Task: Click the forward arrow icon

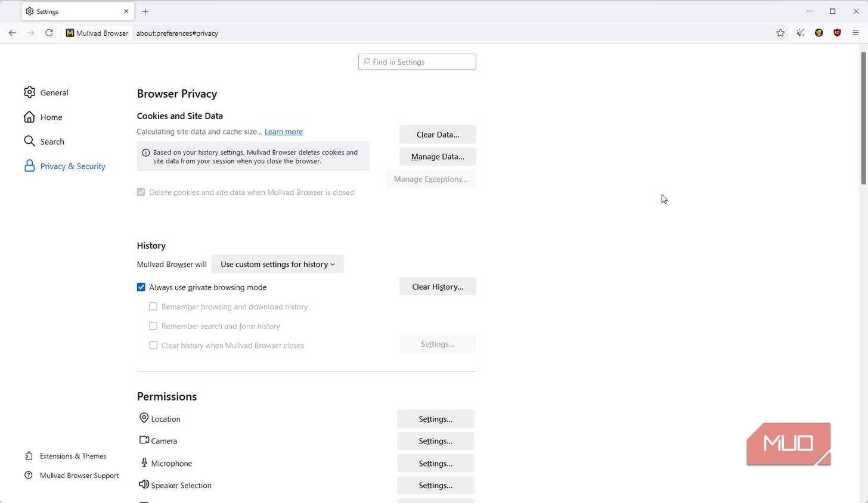Action: click(x=31, y=33)
